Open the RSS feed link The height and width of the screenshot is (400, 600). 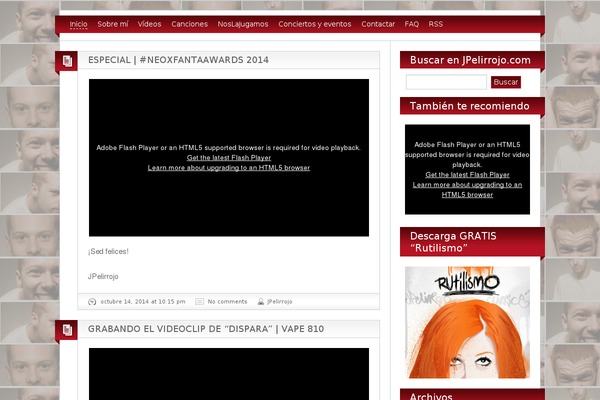[435, 24]
